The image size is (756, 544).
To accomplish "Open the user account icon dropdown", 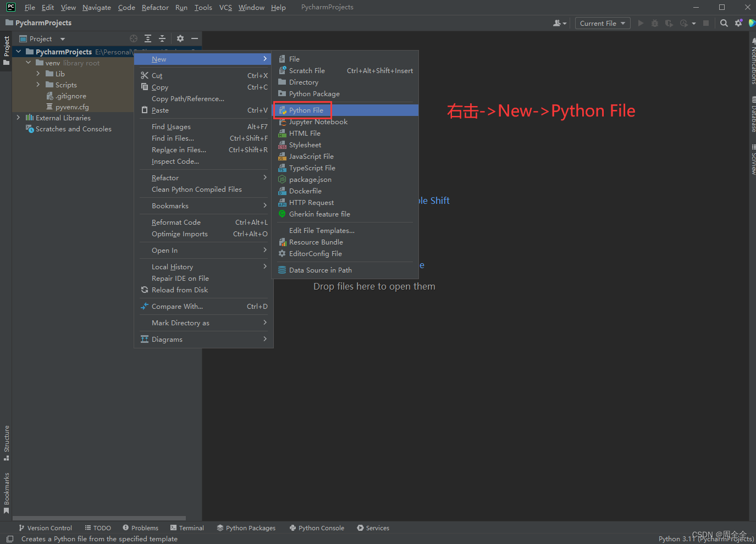I will point(560,23).
